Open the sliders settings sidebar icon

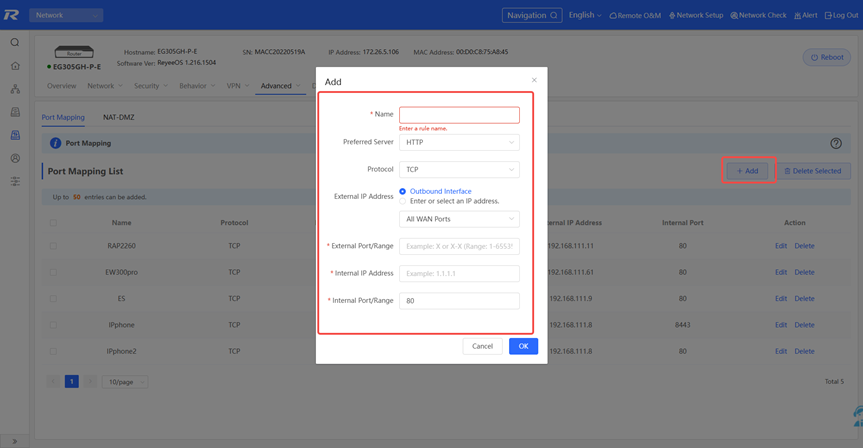(15, 181)
